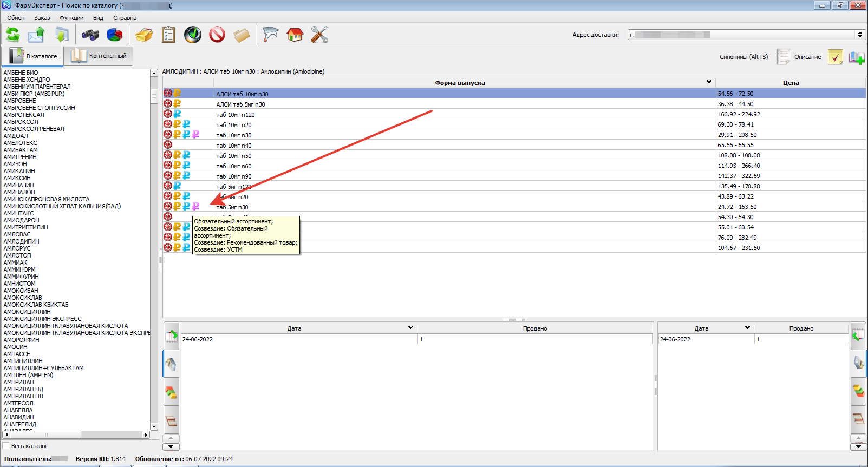
Task: Click the left 'Дата' column sort arrow
Action: 410,328
